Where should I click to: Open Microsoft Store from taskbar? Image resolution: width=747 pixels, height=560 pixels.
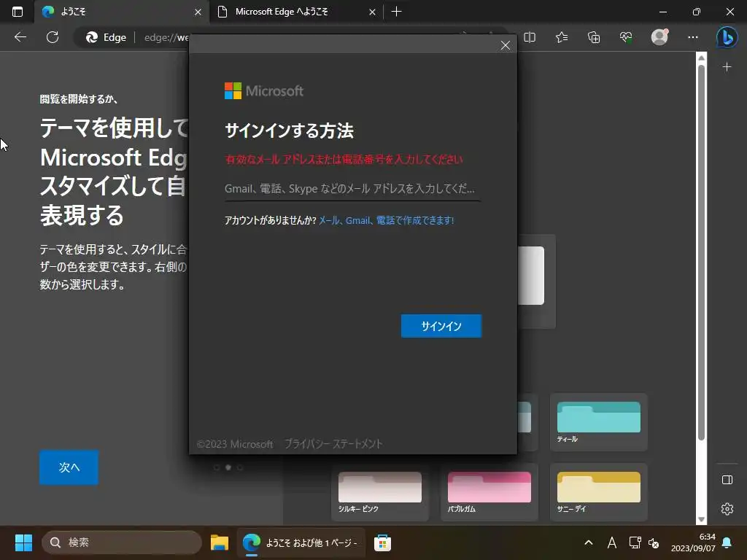382,542
